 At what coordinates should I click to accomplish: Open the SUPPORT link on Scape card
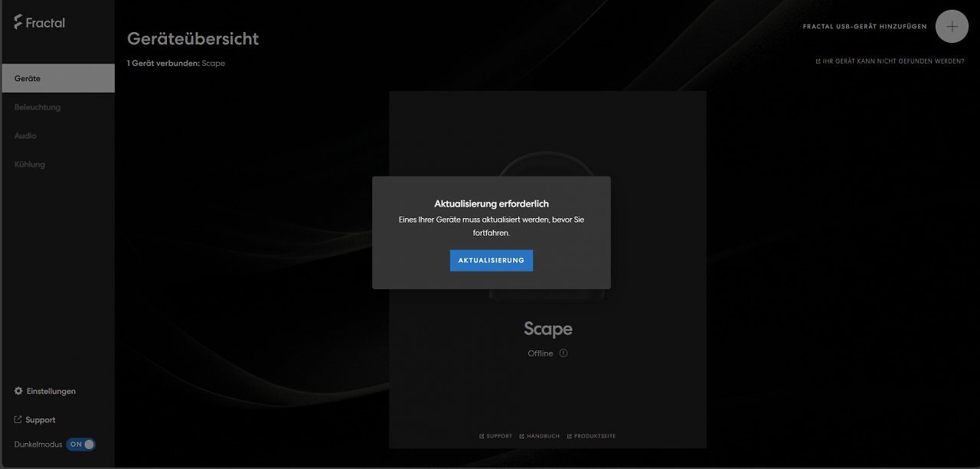495,436
